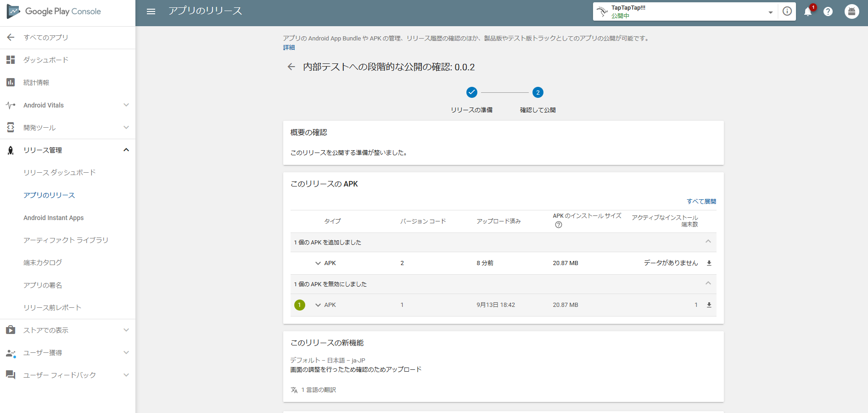Click the TapTapTap!!! app icon thumbnail
The height and width of the screenshot is (413, 868).
coord(602,11)
